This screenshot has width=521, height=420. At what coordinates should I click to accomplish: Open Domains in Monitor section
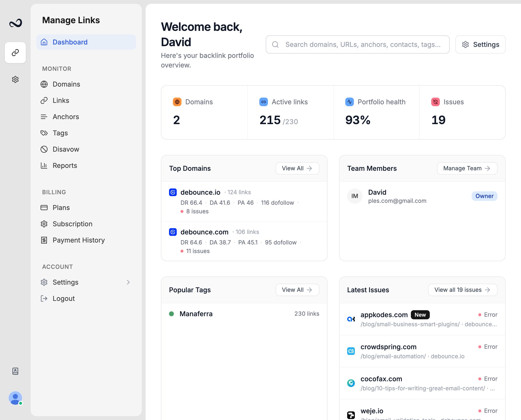pyautogui.click(x=86, y=84)
